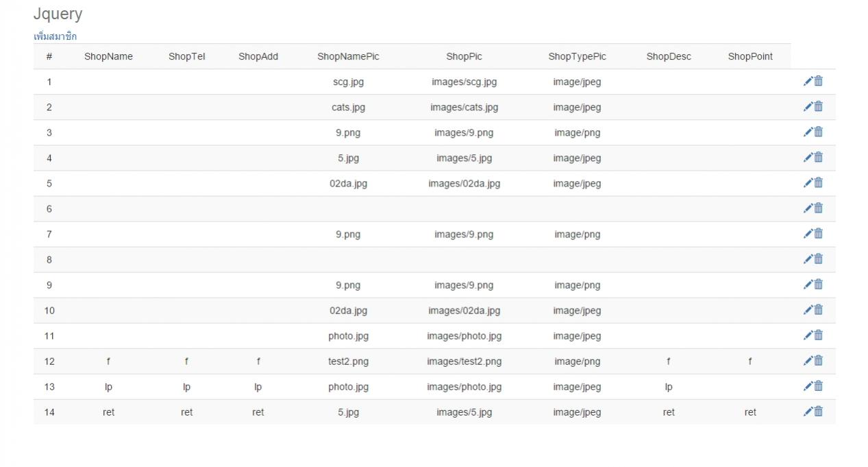
Task: Click the ShopPoint column header
Action: pos(750,57)
